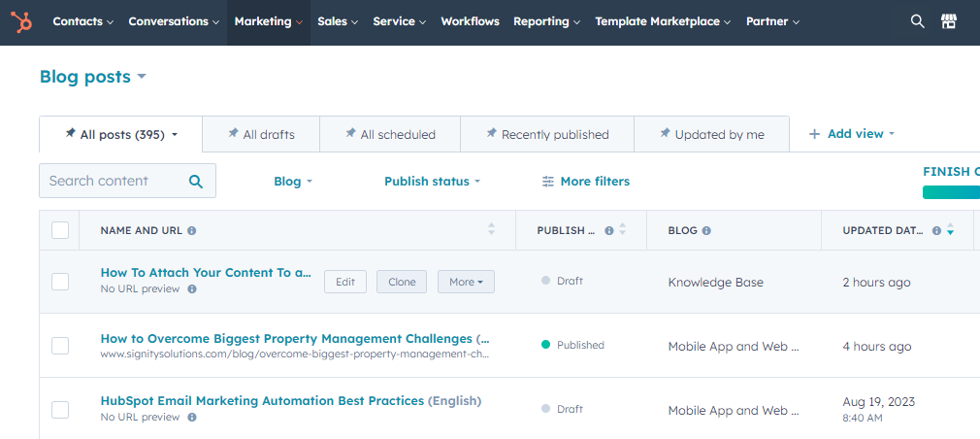
Task: Click the Published status in second row
Action: pos(572,345)
